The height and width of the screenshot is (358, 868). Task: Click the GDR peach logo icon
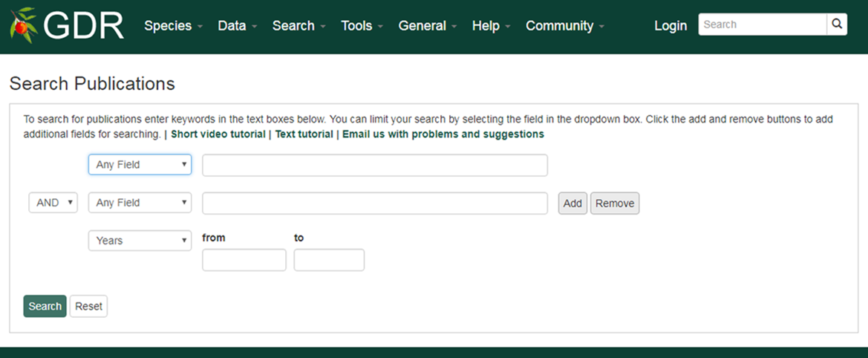pos(23,25)
